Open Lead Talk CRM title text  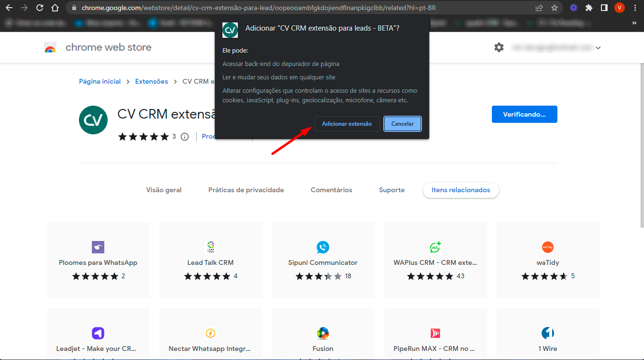tap(211, 262)
